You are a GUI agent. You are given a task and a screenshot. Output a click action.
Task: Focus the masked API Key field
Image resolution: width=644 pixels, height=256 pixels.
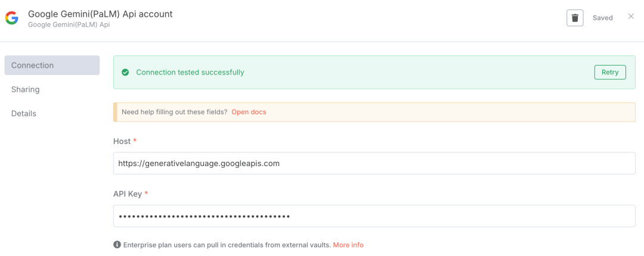(374, 216)
